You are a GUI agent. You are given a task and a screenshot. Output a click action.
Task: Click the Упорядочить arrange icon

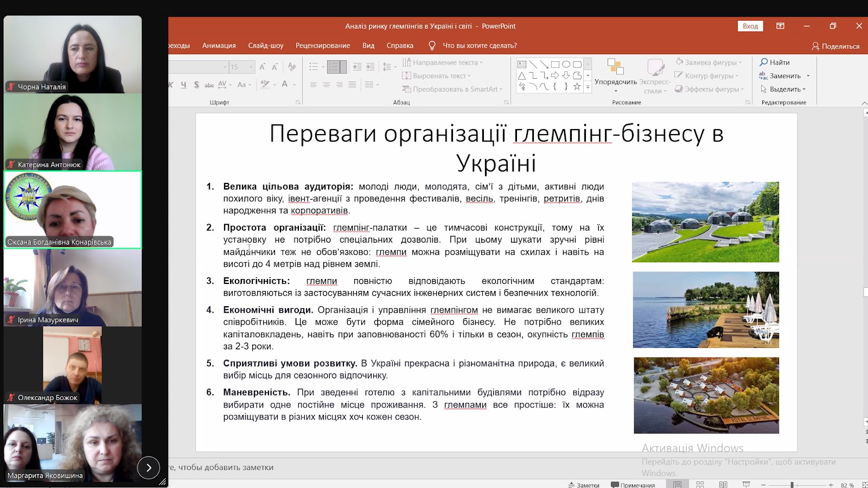615,67
